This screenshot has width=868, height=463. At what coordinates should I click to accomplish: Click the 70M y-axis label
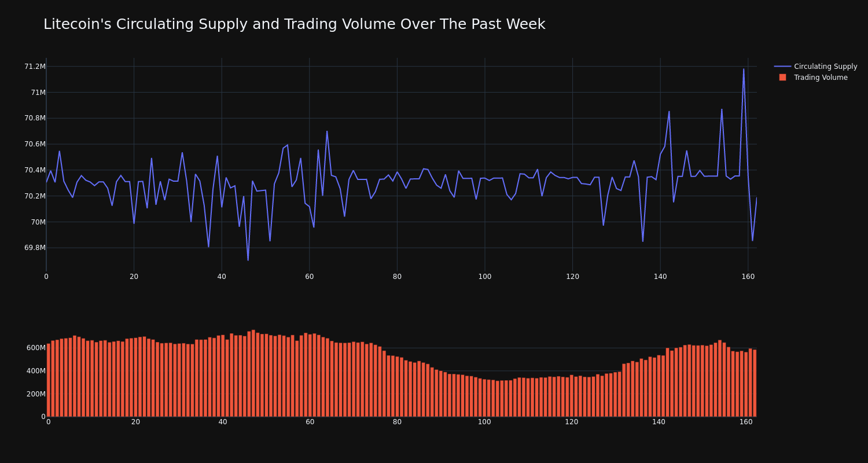38,222
